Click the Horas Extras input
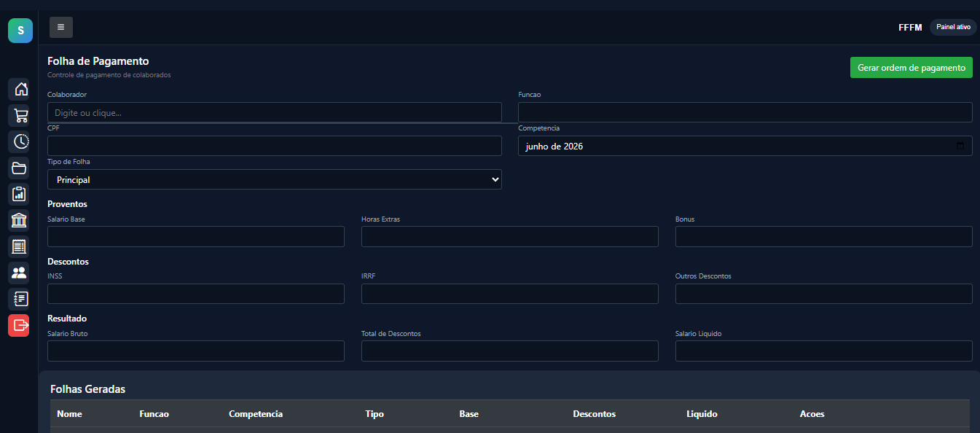 [x=510, y=236]
